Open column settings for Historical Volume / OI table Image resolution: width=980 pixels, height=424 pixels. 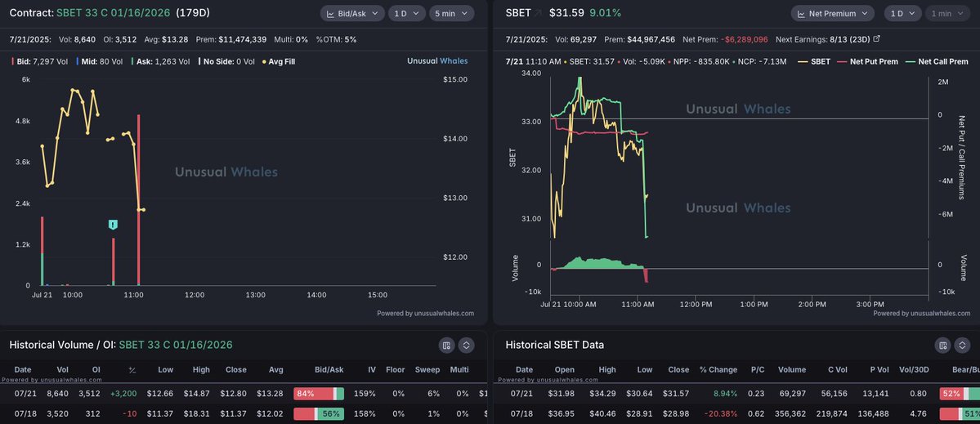click(446, 345)
